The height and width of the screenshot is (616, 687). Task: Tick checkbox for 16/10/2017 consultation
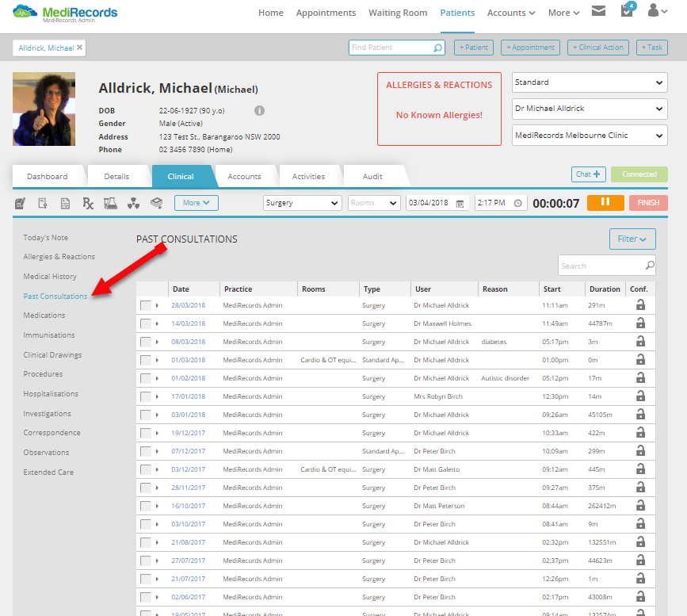(146, 506)
